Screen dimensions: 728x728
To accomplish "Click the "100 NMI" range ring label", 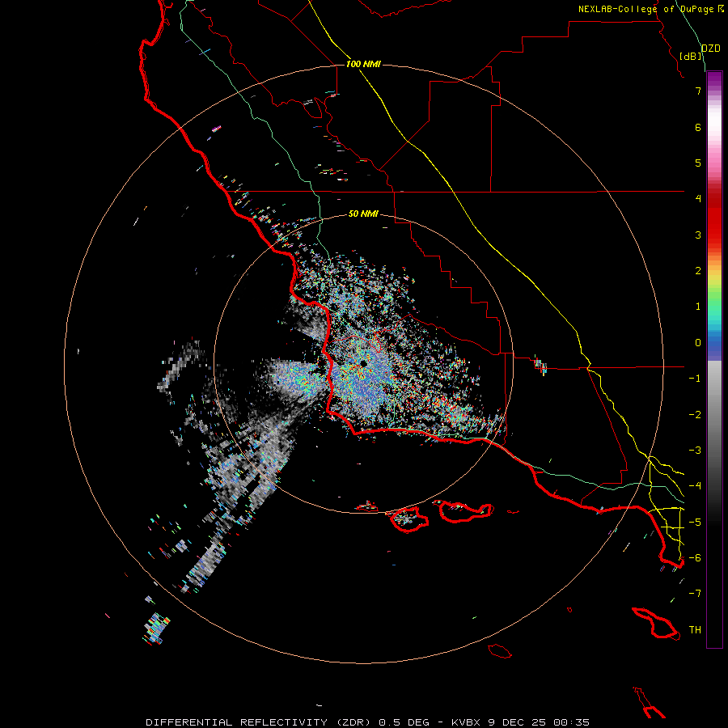I will point(363,64).
